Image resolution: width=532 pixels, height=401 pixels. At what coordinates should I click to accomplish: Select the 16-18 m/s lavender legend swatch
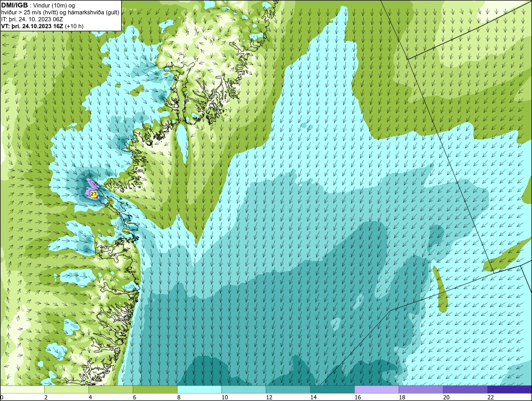pos(377,389)
